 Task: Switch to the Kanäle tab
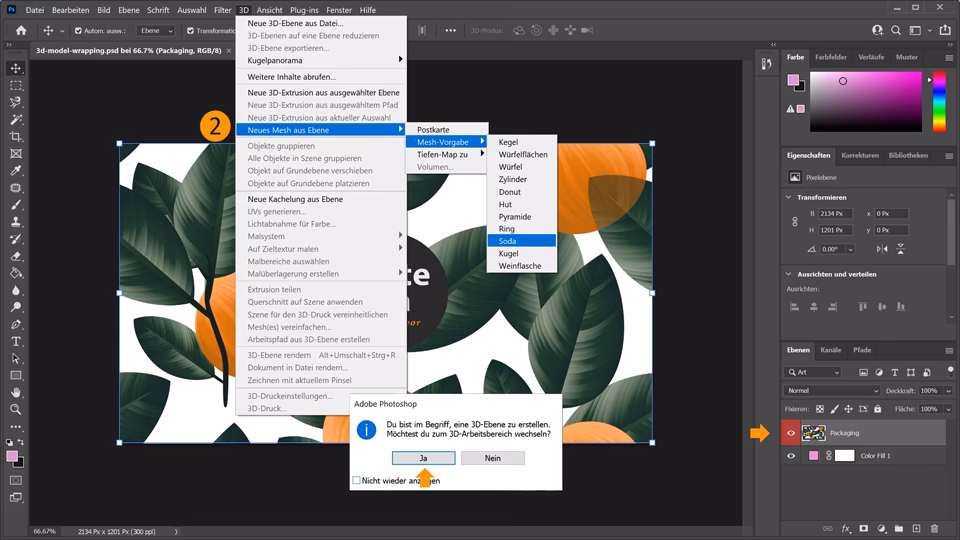tap(831, 350)
